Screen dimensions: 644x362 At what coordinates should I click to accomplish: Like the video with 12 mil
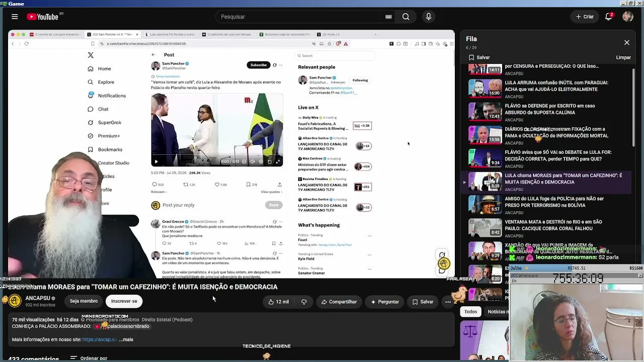coord(278,302)
